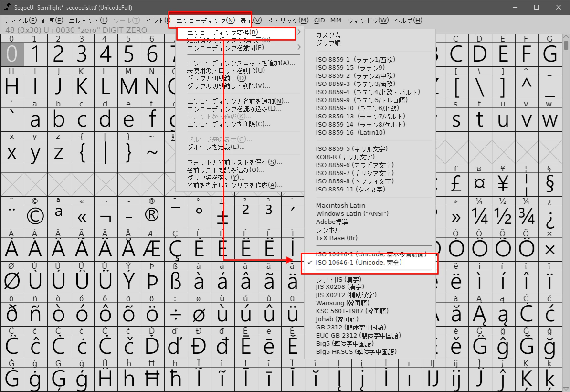Image resolution: width=570 pixels, height=392 pixels.
Task: Select the copyright © glyph cell
Action: coord(35,216)
